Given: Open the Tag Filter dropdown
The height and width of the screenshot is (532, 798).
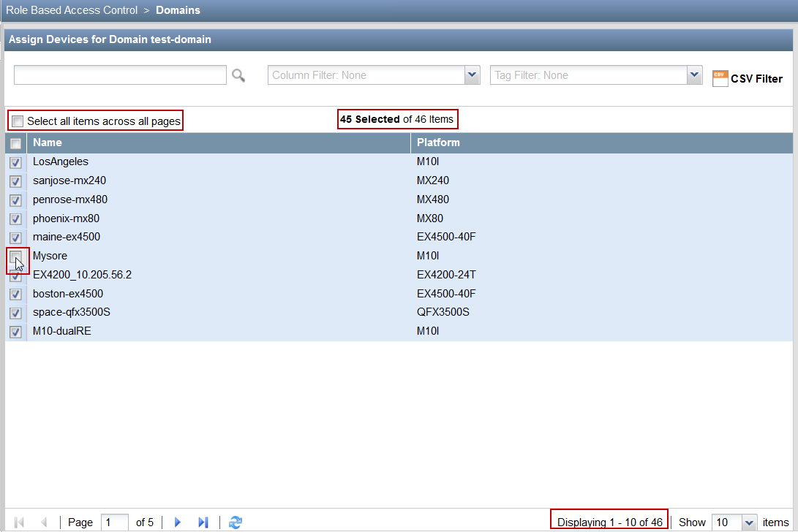Looking at the screenshot, I should (694, 75).
